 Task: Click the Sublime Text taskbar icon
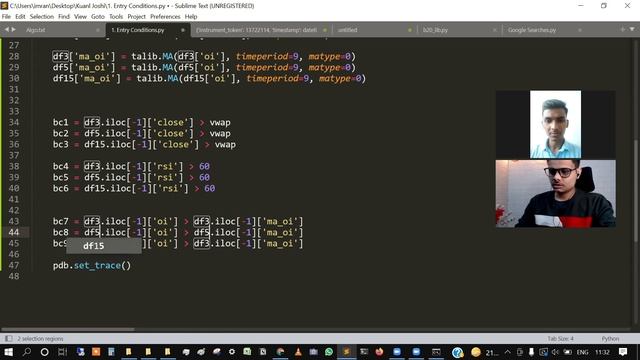[347, 352]
